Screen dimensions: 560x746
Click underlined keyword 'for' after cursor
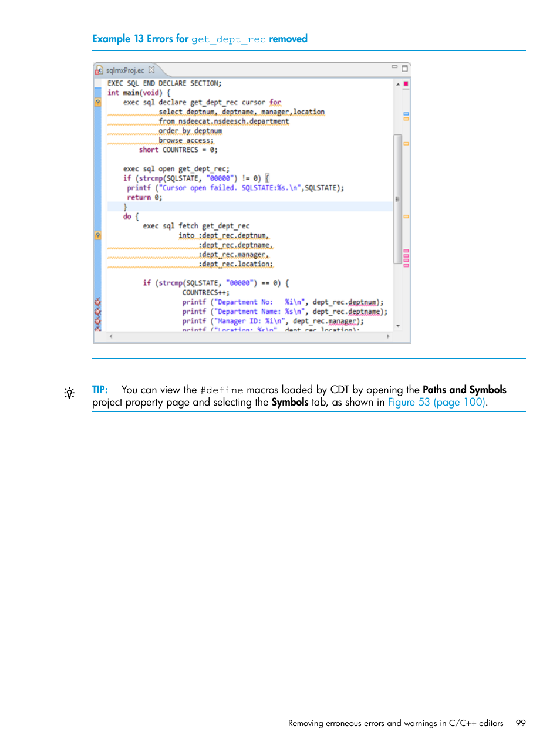(275, 102)
